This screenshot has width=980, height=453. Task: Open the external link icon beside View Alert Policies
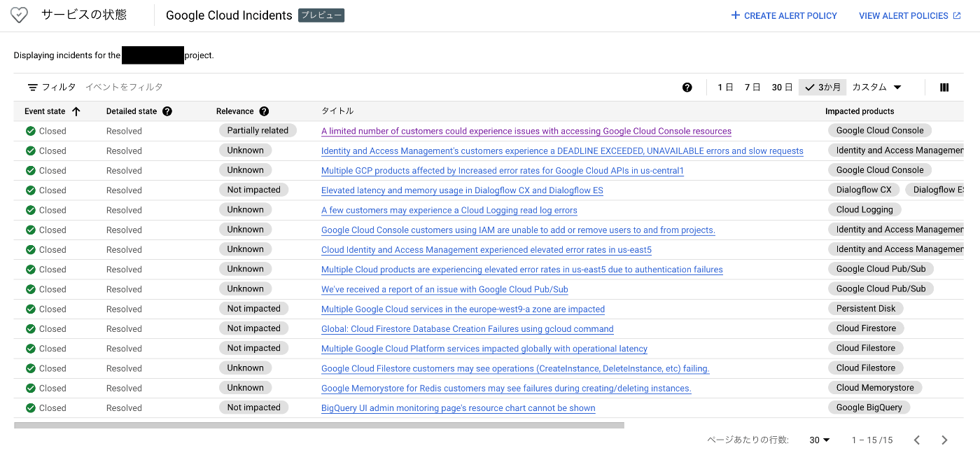pos(957,15)
